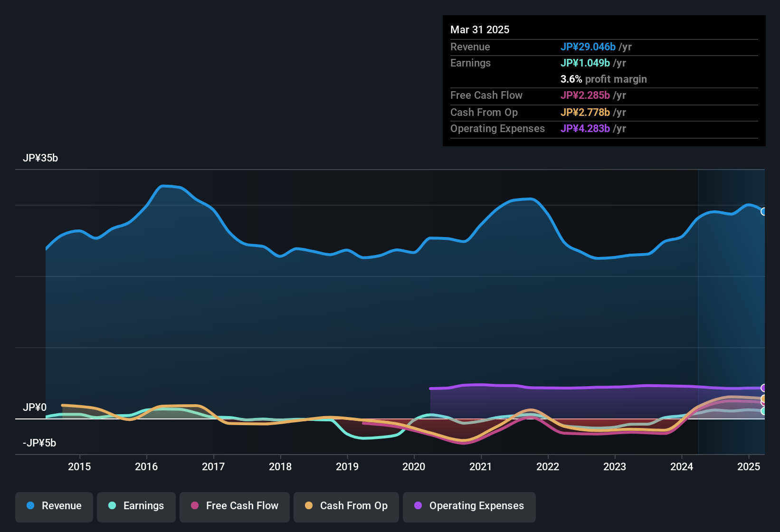This screenshot has width=780, height=532.
Task: Click the Cash From Op tooltip label
Action: tap(484, 112)
